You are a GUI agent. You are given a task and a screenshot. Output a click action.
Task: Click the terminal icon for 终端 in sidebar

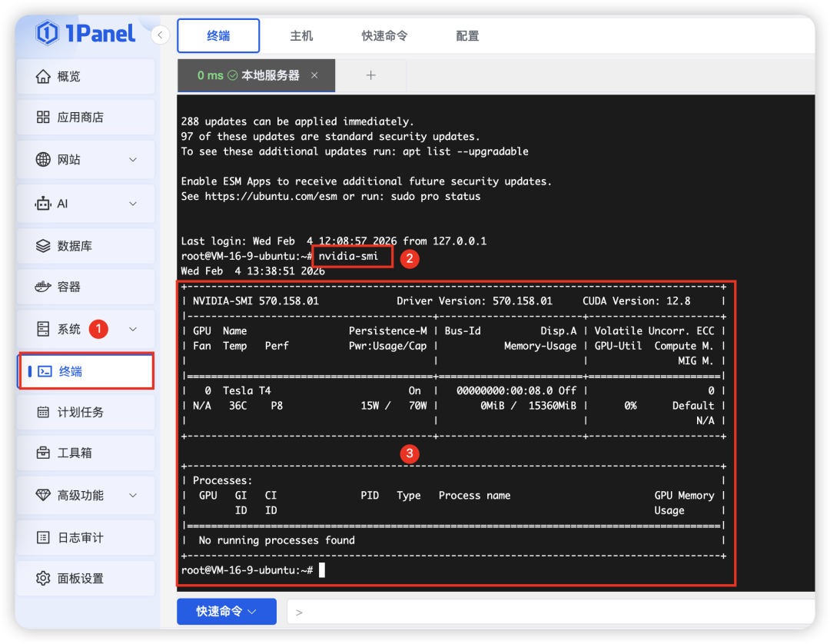pyautogui.click(x=45, y=371)
